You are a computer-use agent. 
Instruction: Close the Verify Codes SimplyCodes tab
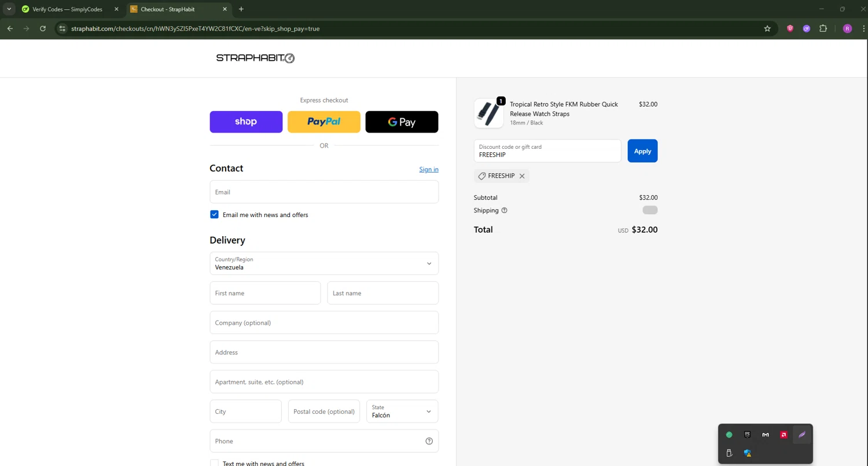(116, 9)
